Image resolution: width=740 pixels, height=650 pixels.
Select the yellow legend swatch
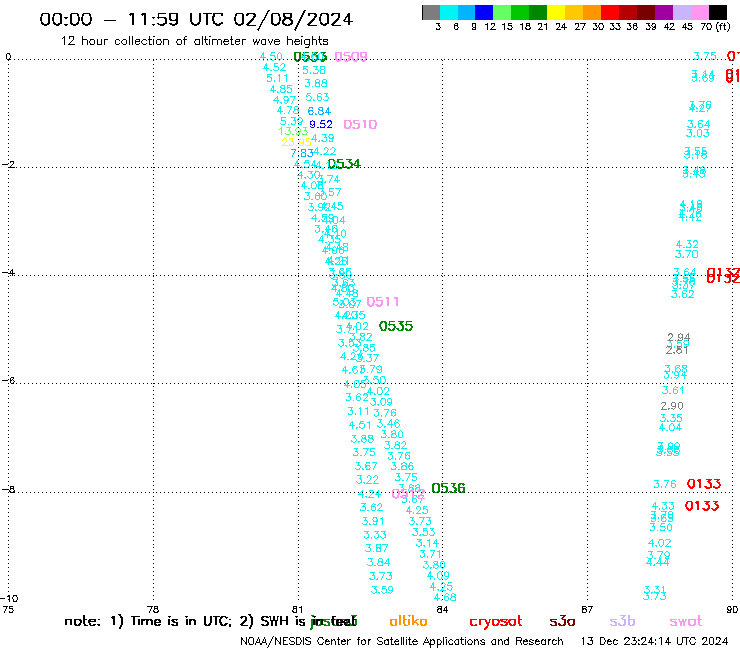click(556, 12)
